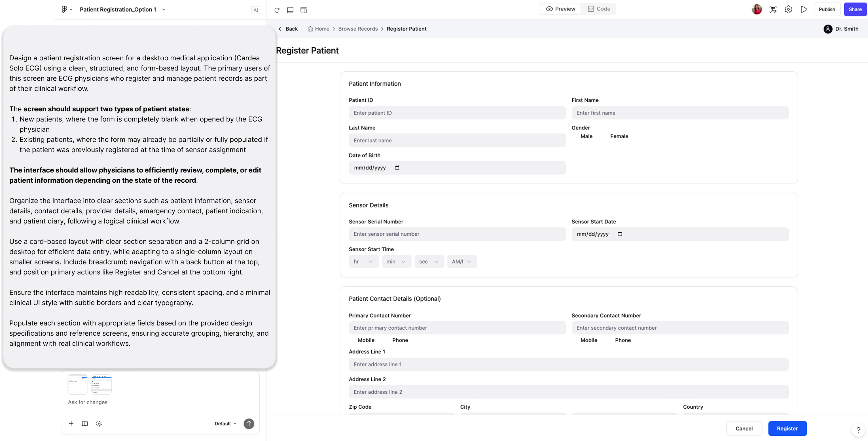Click the blue Register button
The width and height of the screenshot is (868, 441).
[x=787, y=429]
